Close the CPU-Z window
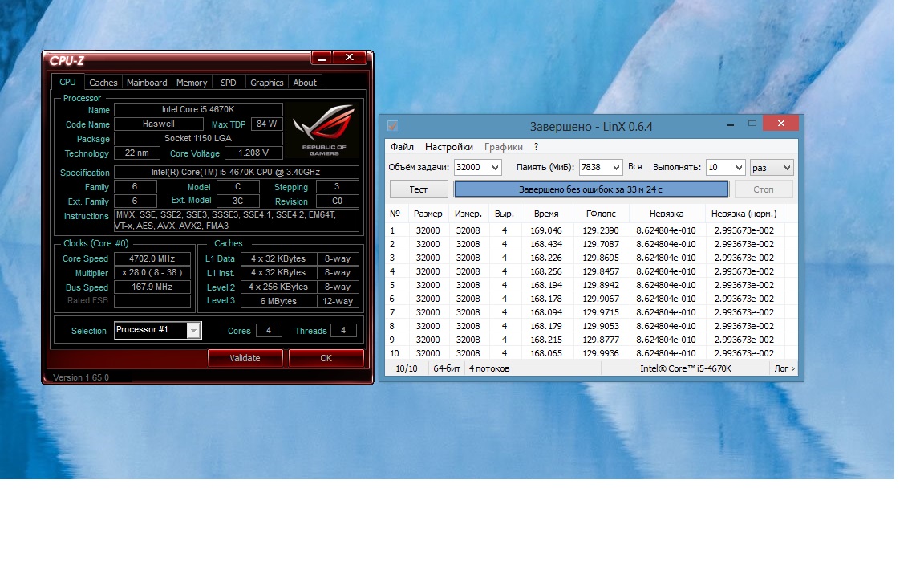This screenshot has width=924, height=578. tap(350, 57)
